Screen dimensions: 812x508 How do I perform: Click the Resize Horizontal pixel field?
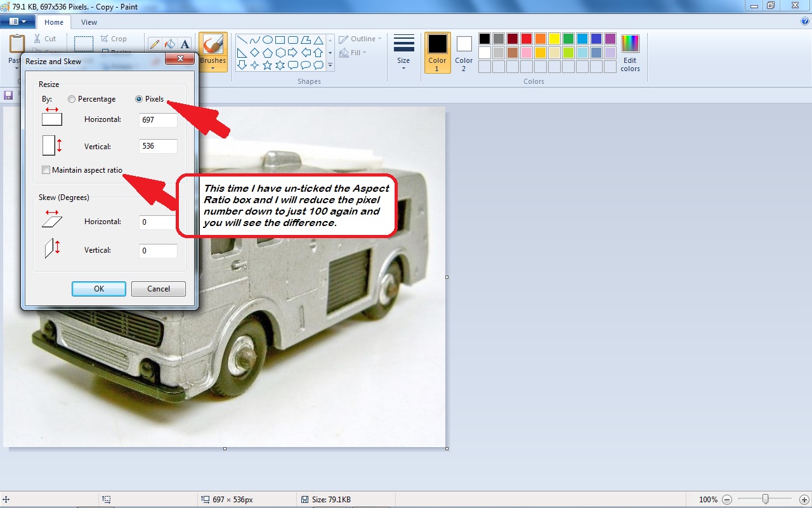click(x=157, y=119)
